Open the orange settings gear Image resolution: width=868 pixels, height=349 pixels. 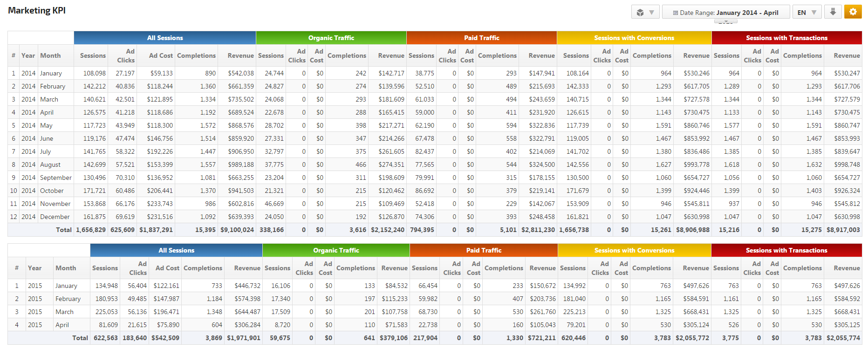[x=853, y=12]
